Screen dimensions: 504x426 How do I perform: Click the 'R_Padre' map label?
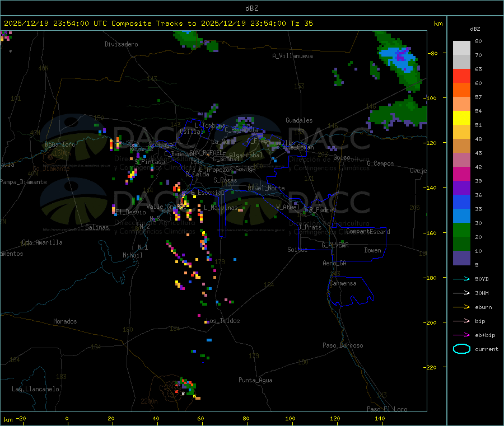coord(321,210)
